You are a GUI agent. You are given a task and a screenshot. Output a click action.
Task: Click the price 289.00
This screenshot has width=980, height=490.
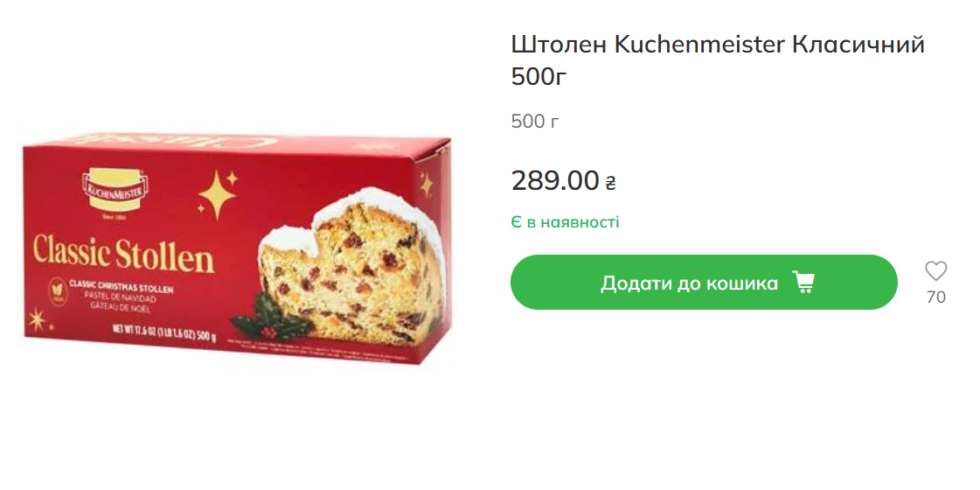(x=555, y=181)
